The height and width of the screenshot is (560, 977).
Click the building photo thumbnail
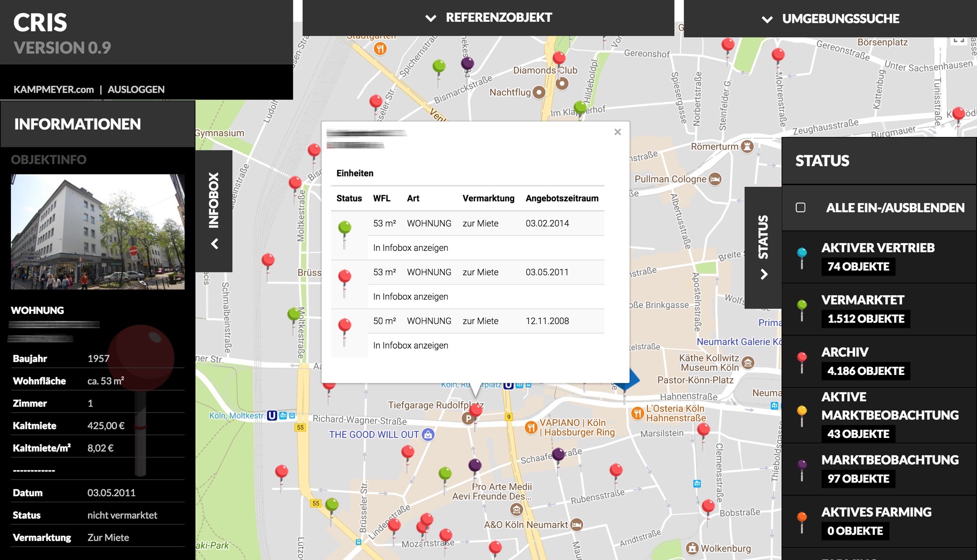coord(97,232)
